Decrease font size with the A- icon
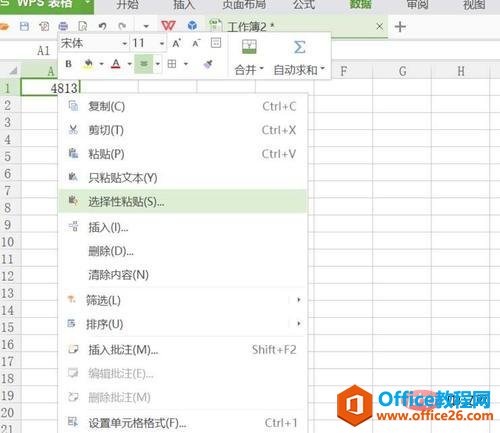The height and width of the screenshot is (433, 500). click(x=196, y=43)
